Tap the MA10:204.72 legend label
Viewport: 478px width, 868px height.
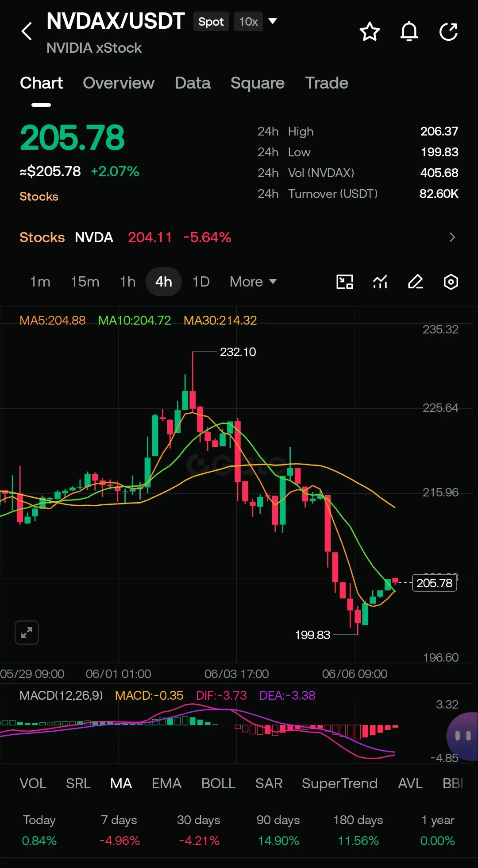[135, 320]
